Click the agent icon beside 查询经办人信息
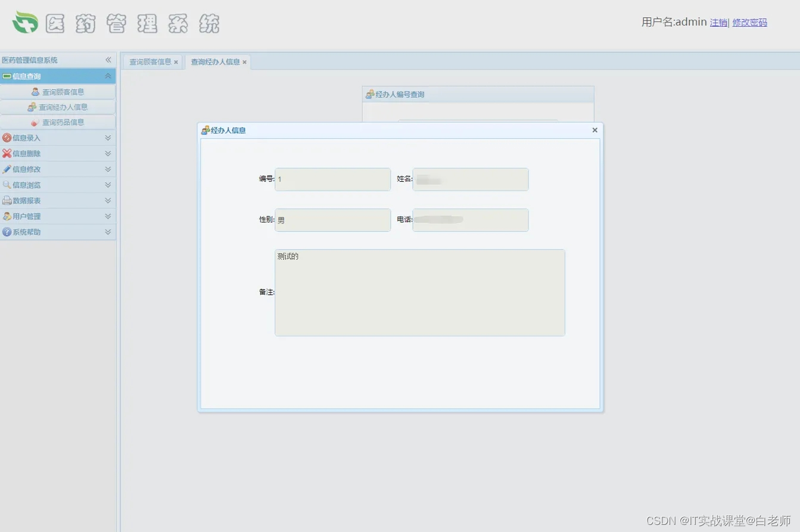This screenshot has width=800, height=532. [32, 107]
